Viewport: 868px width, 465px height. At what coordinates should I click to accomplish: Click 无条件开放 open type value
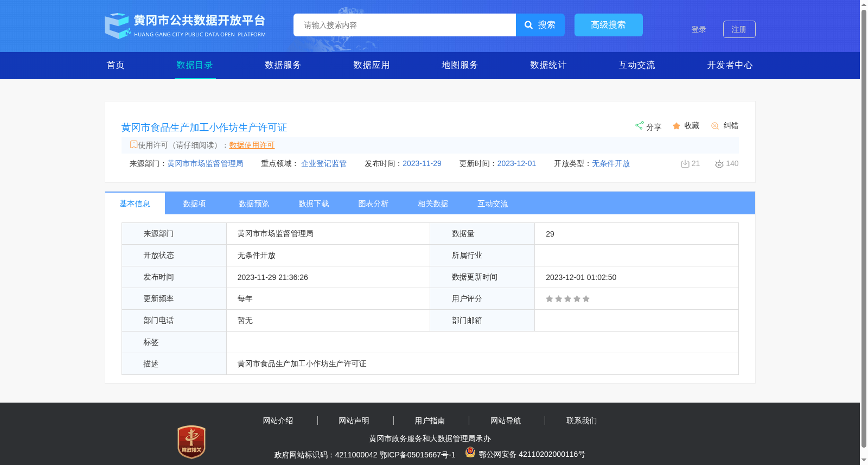point(611,164)
